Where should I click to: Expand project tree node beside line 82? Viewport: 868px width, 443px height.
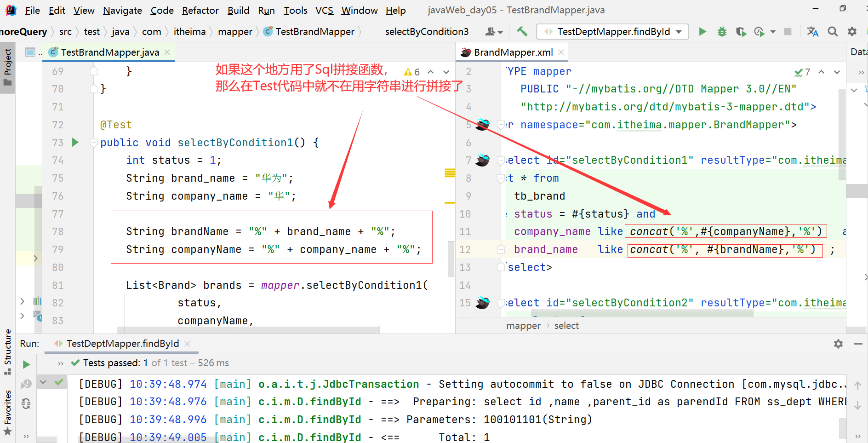pos(22,301)
